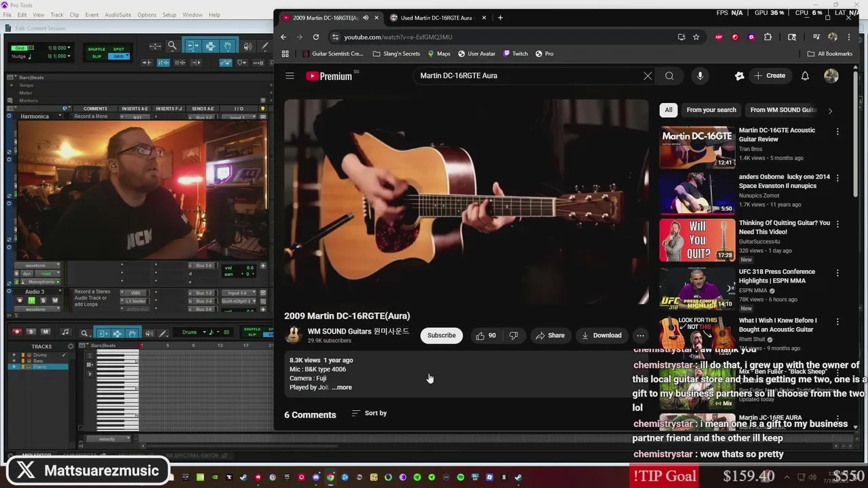The height and width of the screenshot is (488, 868).
Task: Toggle input monitoring on Audio 3 track
Action: [x=31, y=300]
